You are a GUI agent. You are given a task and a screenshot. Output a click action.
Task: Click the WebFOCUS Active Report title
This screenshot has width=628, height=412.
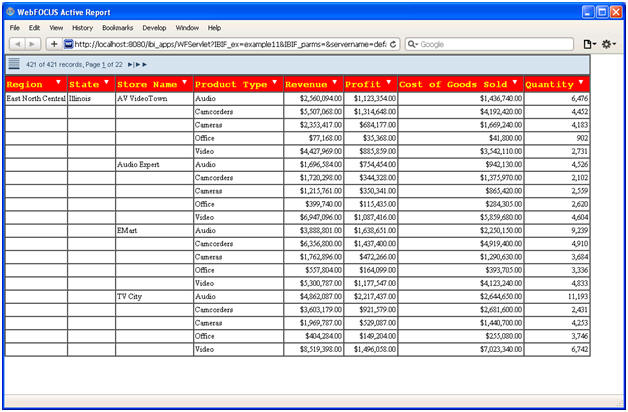coord(64,12)
